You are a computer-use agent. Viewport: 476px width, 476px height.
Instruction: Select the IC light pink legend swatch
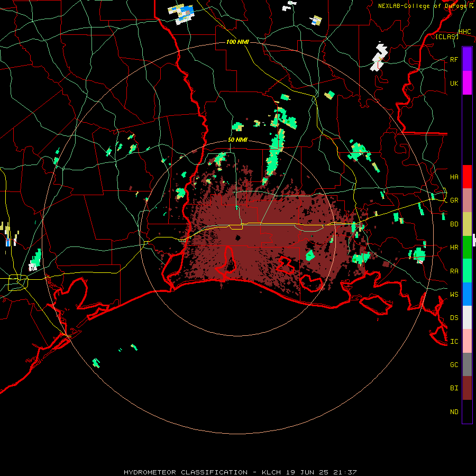point(467,341)
